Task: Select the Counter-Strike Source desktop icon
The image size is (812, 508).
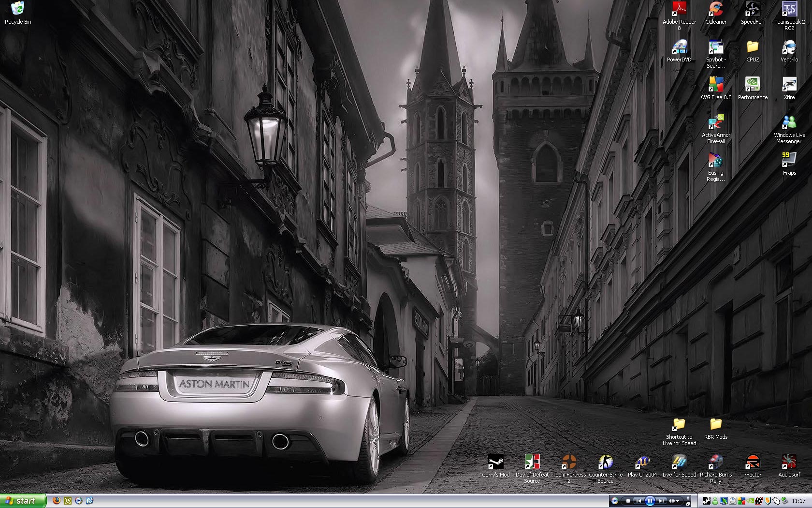Action: [x=606, y=469]
